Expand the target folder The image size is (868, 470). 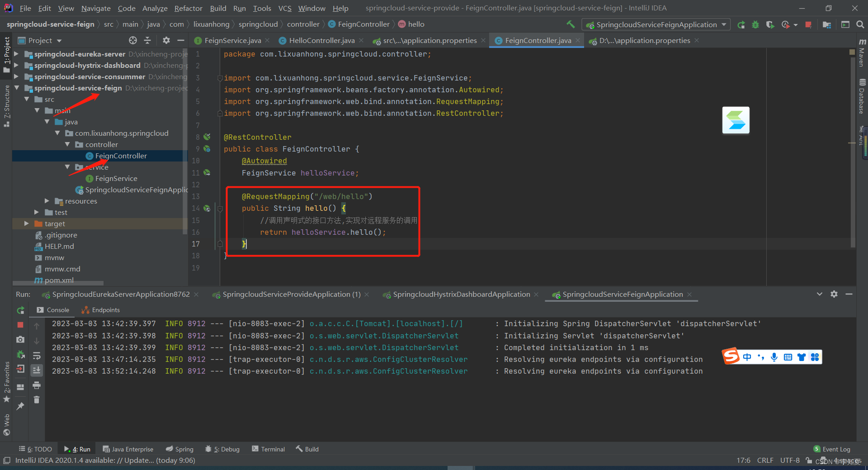(26, 223)
